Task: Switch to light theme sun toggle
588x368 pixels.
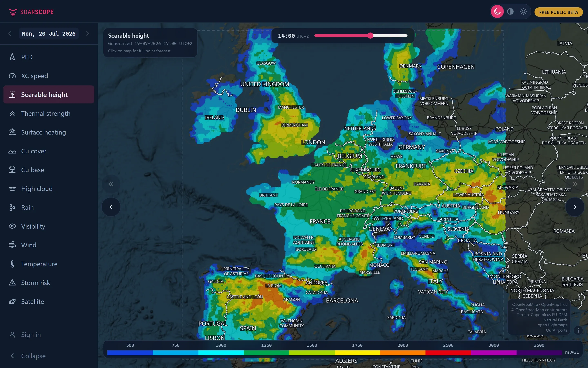Action: click(523, 12)
